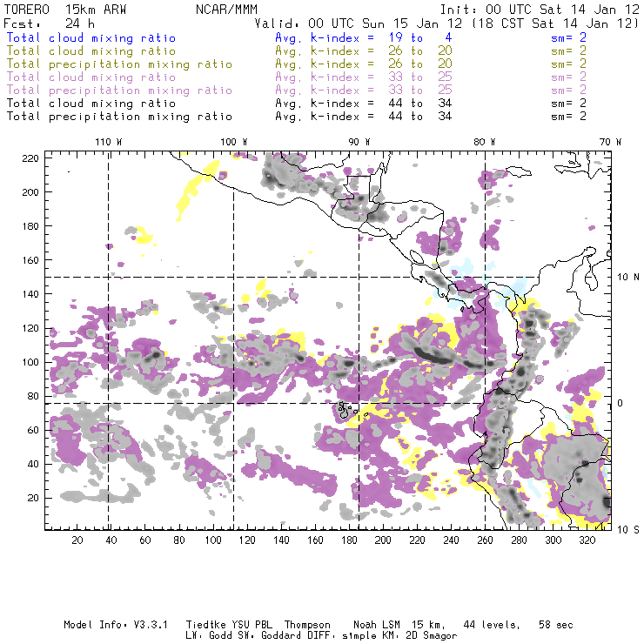This screenshot has height=644, width=644.
Task: Select the olive "Total cloud mixing ratio" legend entry
Action: (x=91, y=51)
